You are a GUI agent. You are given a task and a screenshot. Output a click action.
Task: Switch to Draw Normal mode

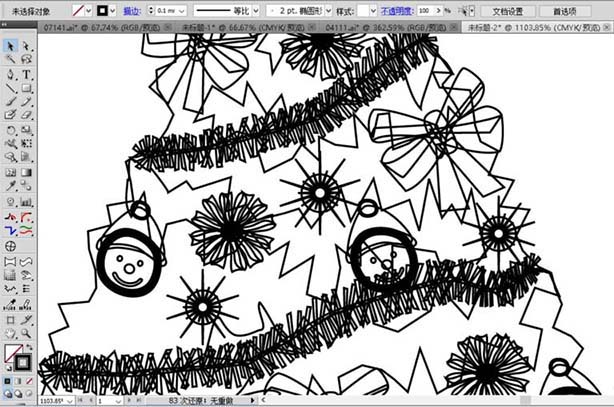7,393
